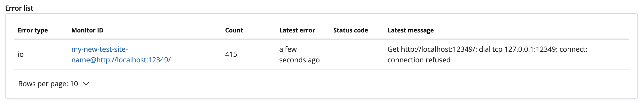
Task: Click the Monitor ID column header
Action: coord(87,30)
